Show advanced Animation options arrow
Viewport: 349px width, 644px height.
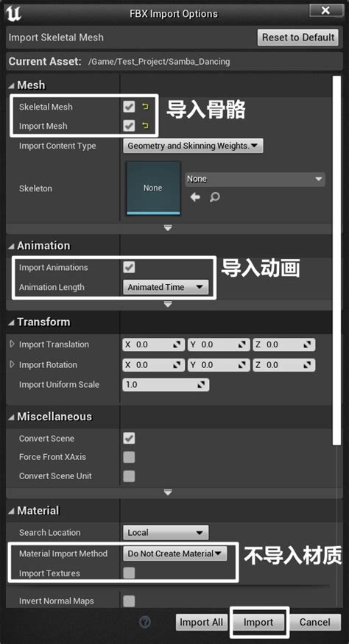tap(168, 305)
